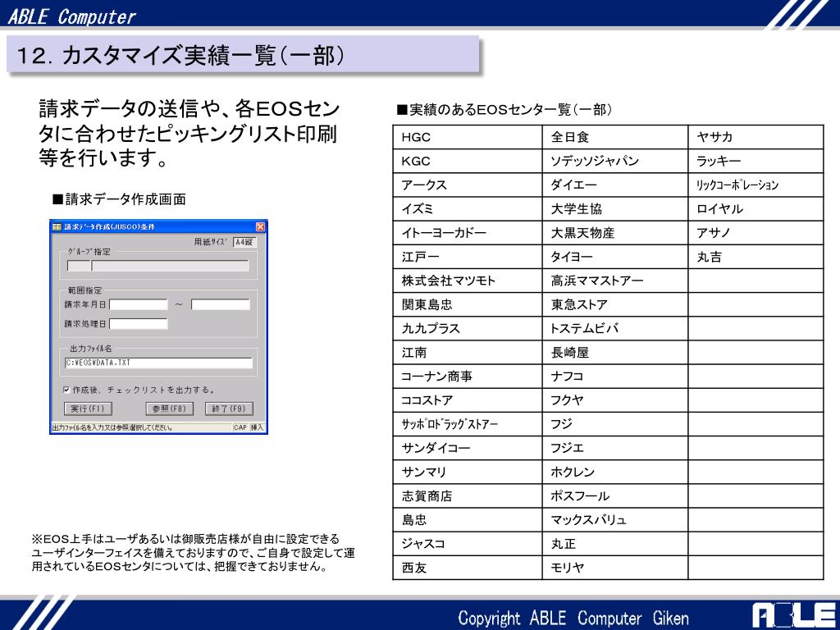Click the CAP status bar indicator
The width and height of the screenshot is (840, 630).
coord(240,428)
